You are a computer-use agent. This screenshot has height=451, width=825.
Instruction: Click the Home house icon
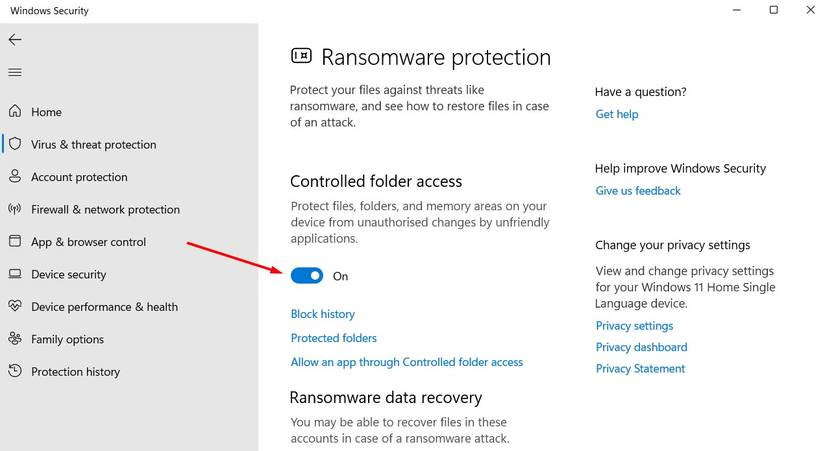coord(15,112)
